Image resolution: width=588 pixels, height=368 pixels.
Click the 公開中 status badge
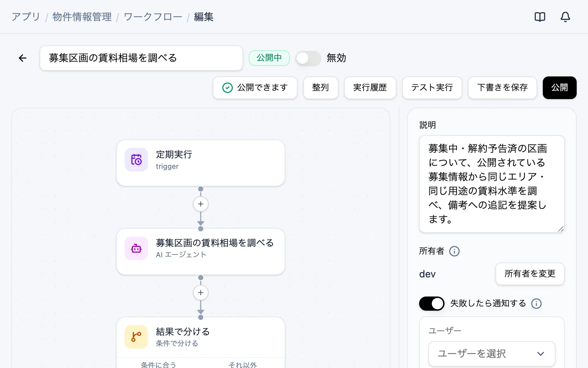coord(269,58)
